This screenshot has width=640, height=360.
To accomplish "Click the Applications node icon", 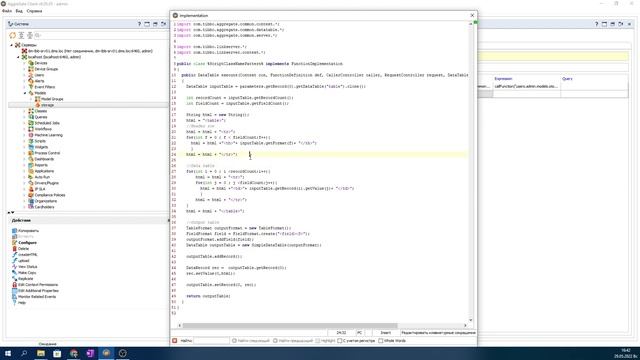I will point(31,171).
